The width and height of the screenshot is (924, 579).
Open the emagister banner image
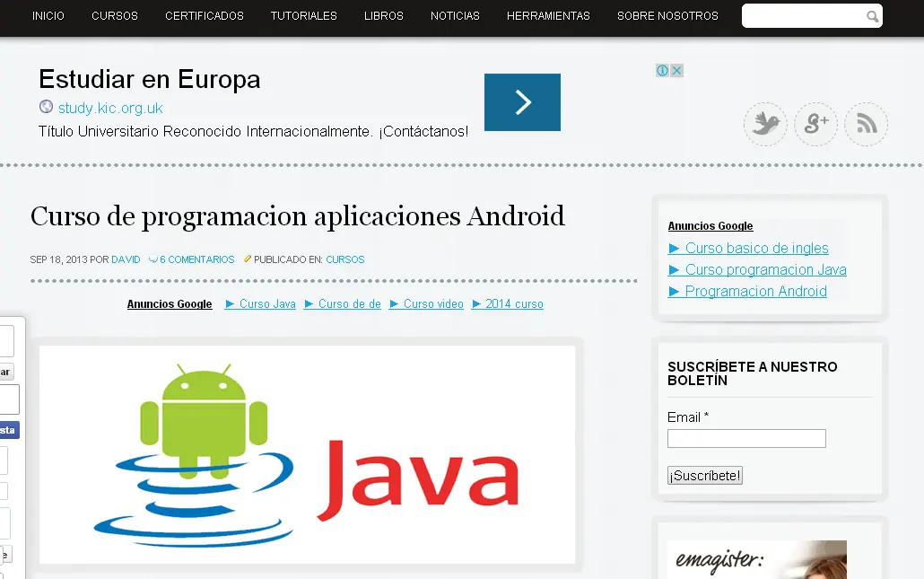[x=757, y=559]
